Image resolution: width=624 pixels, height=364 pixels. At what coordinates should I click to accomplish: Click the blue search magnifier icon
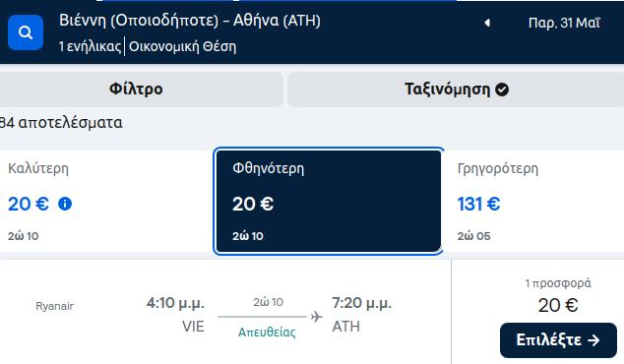pyautogui.click(x=26, y=32)
